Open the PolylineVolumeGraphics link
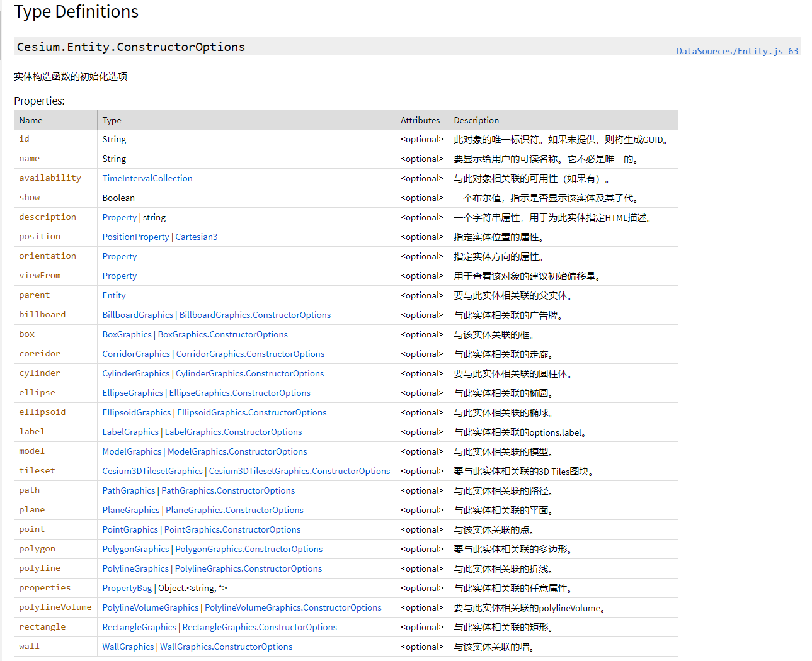Image resolution: width=812 pixels, height=661 pixels. (x=151, y=607)
